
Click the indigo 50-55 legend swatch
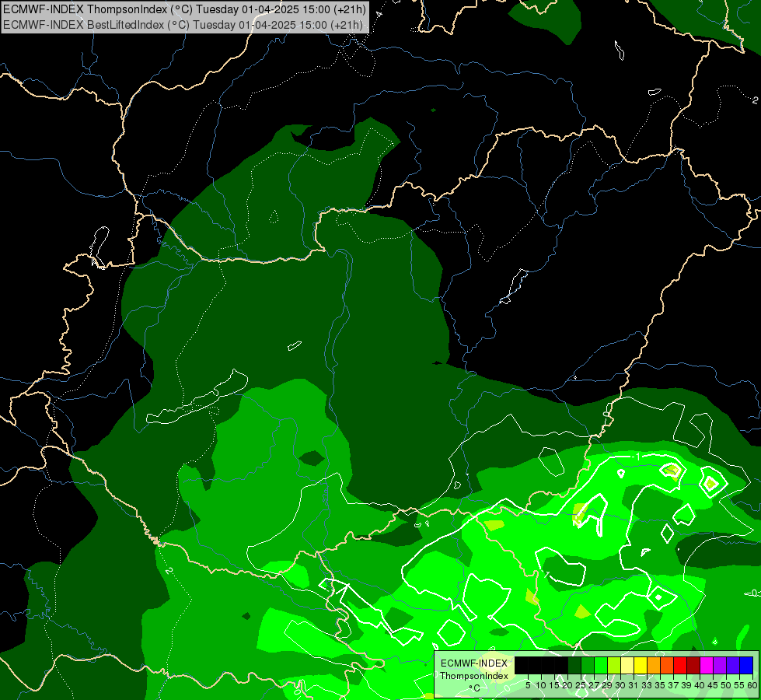[733, 666]
